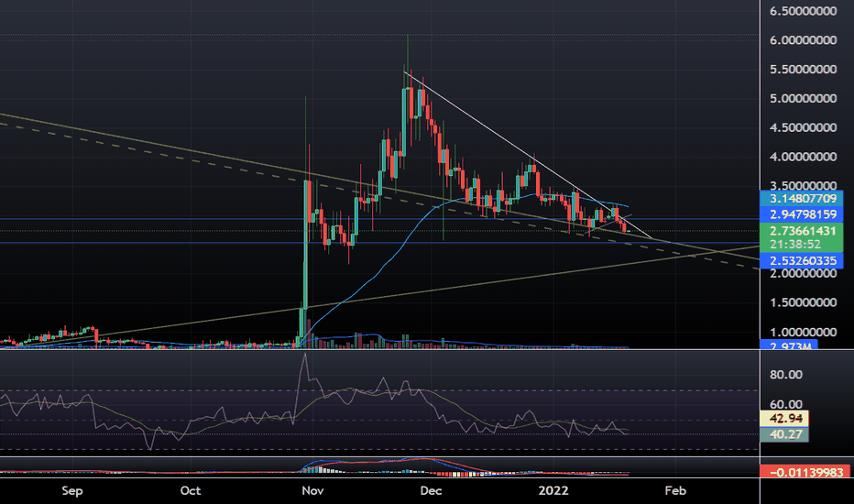Viewport: 854px width, 504px height.
Task: Click the RSI moving average 40.27 label
Action: 783,434
